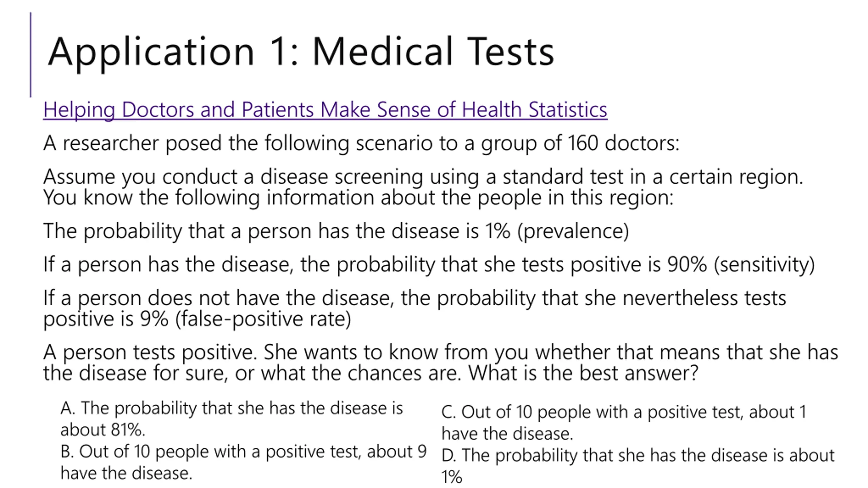Image resolution: width=868 pixels, height=488 pixels.
Task: Click the word '(prevalence)' in the text
Action: (x=573, y=231)
